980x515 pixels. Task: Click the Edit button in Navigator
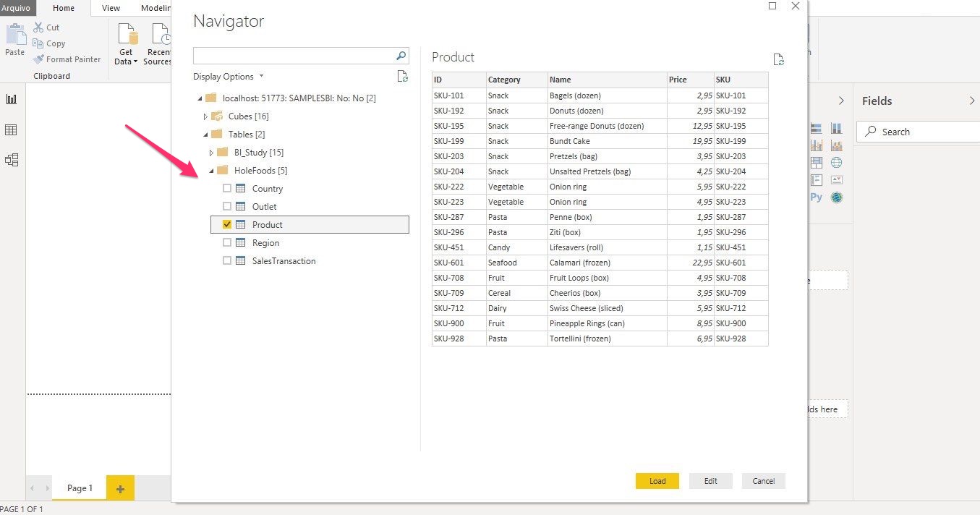(710, 481)
